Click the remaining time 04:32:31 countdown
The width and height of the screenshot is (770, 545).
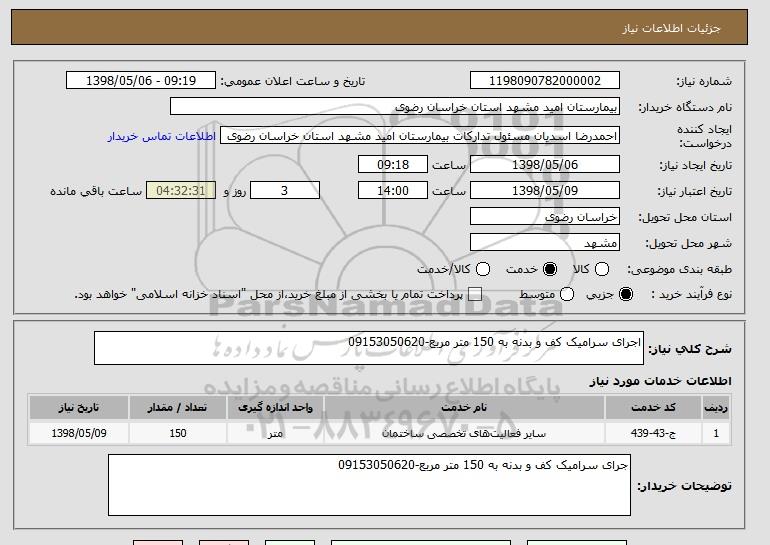coord(181,191)
